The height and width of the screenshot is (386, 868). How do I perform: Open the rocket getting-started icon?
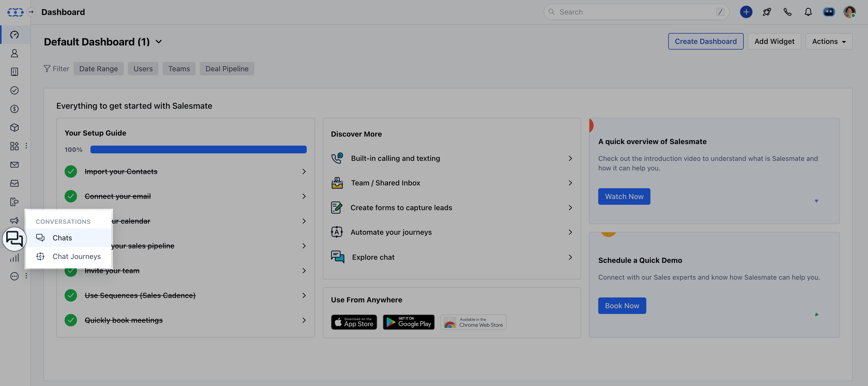pos(767,12)
